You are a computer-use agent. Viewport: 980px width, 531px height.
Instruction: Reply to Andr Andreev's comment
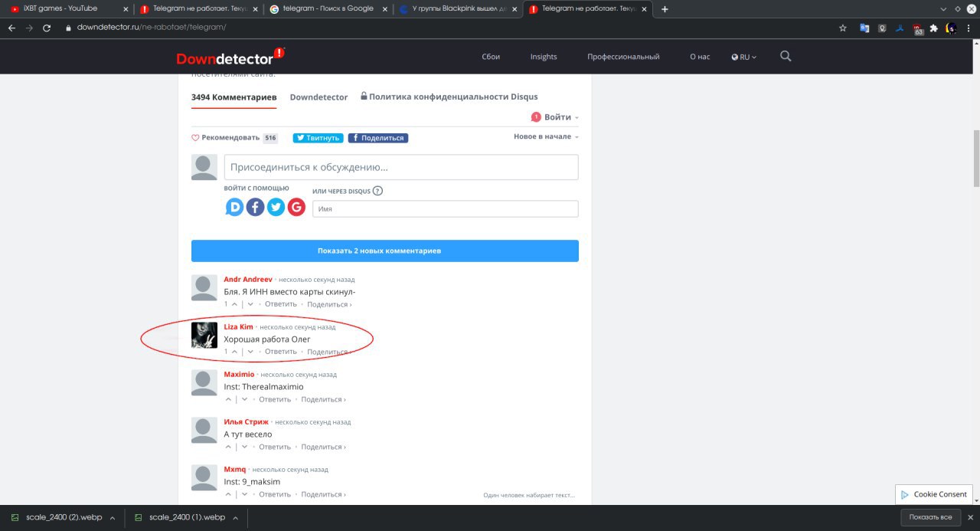click(281, 304)
